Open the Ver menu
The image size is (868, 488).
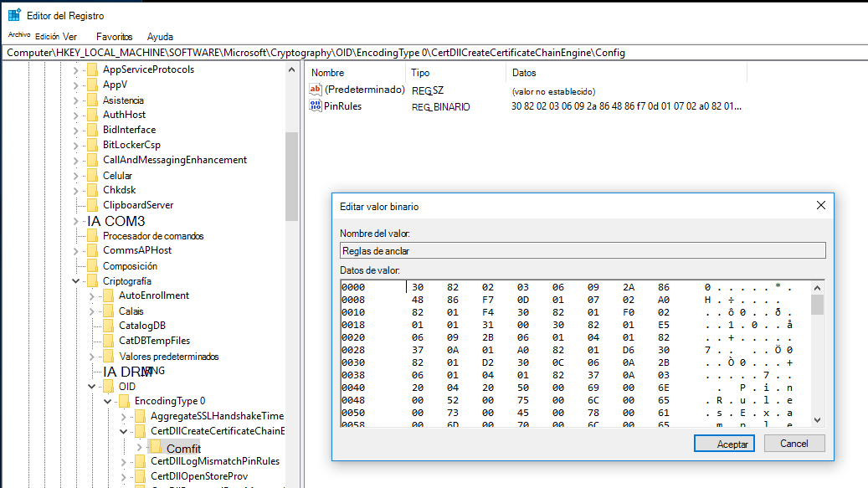point(69,37)
